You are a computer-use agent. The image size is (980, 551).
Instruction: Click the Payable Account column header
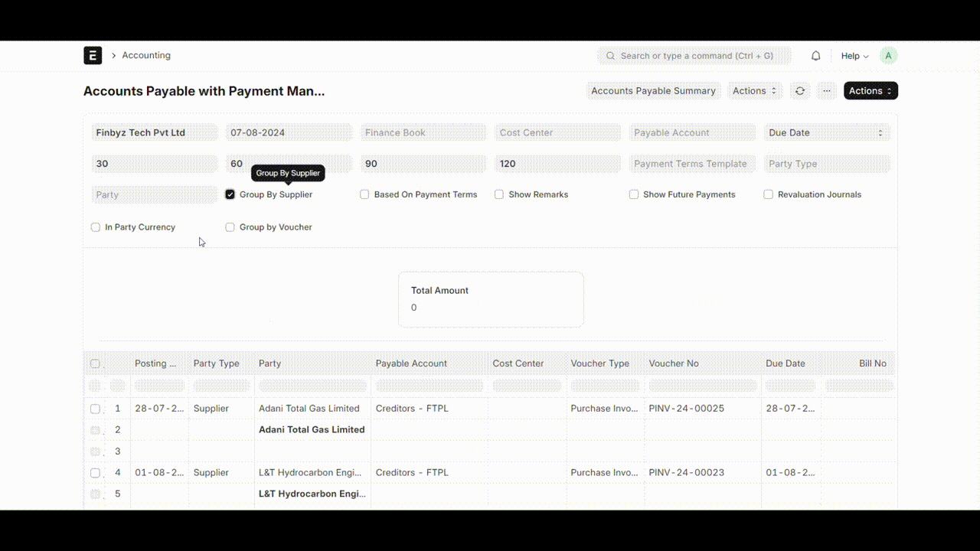tap(430, 364)
